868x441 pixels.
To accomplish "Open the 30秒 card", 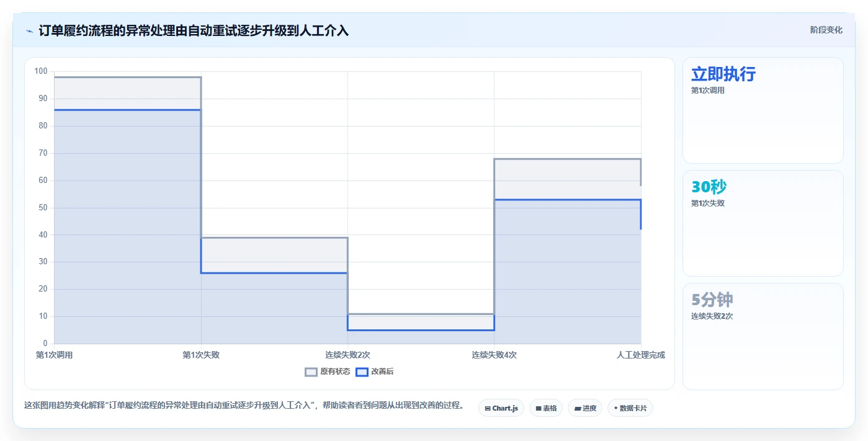I will (x=763, y=223).
